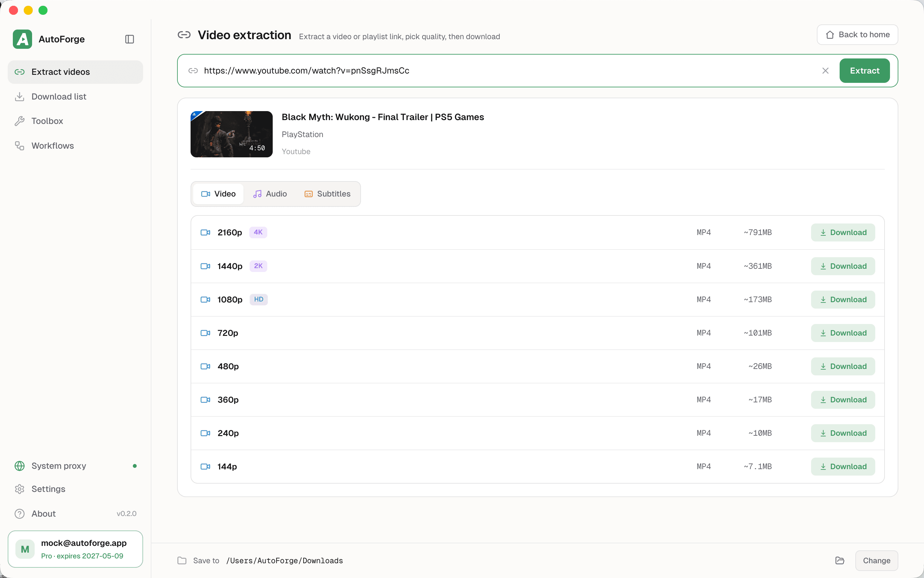Click the 4:50 duration label
The image size is (924, 578).
(257, 148)
